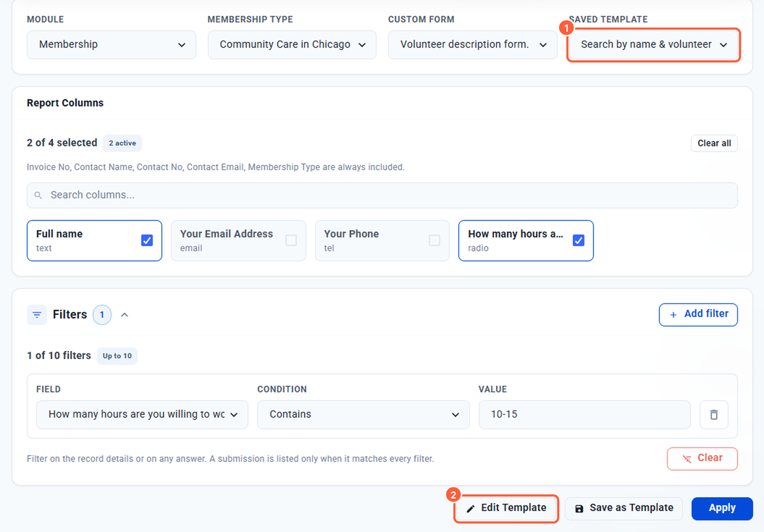The image size is (764, 532).
Task: Open the Module dropdown showing Membership
Action: point(112,45)
